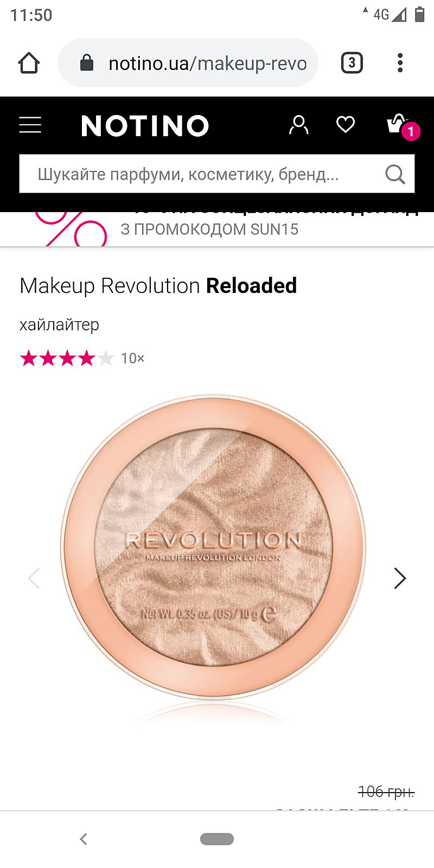This screenshot has height=868, width=434.
Task: Open the user account icon
Action: click(x=298, y=125)
